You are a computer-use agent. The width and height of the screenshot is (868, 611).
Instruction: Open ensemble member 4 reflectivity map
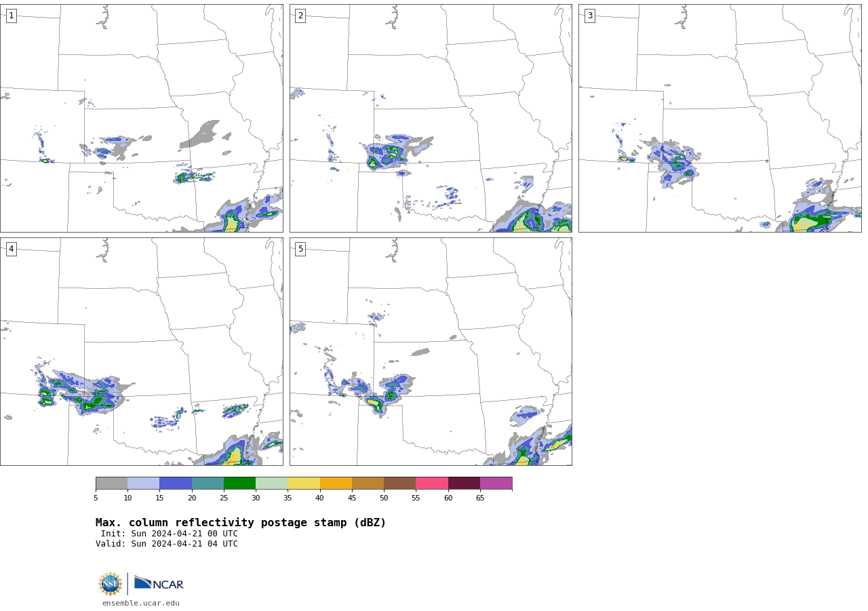click(141, 351)
